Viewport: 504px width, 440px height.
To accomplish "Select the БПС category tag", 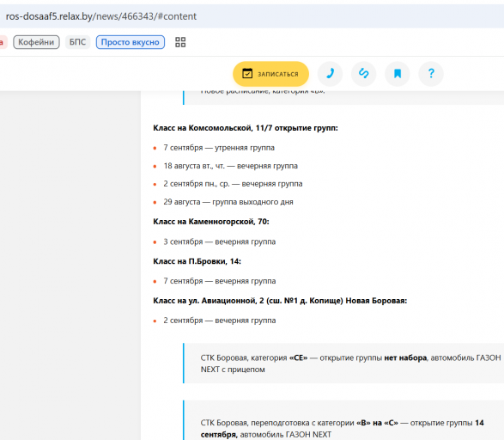I will click(78, 42).
